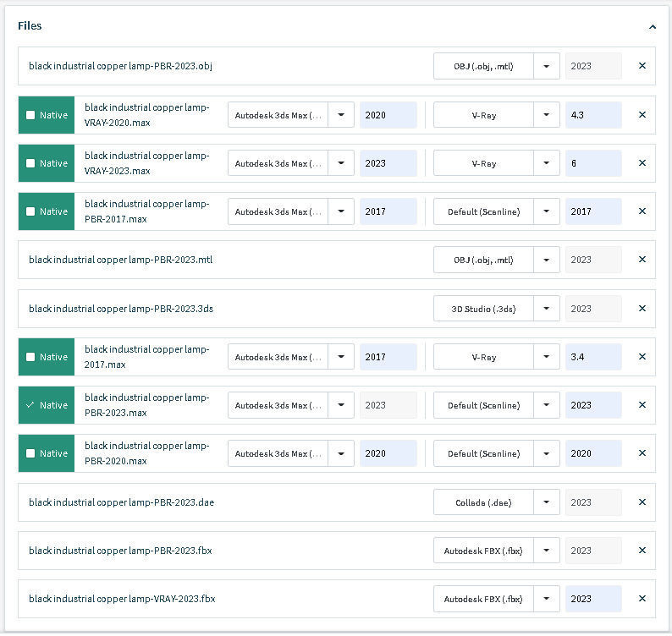Delete the VRAY-2020.max file entry
Viewport: 672px width, 636px height.
tap(642, 115)
